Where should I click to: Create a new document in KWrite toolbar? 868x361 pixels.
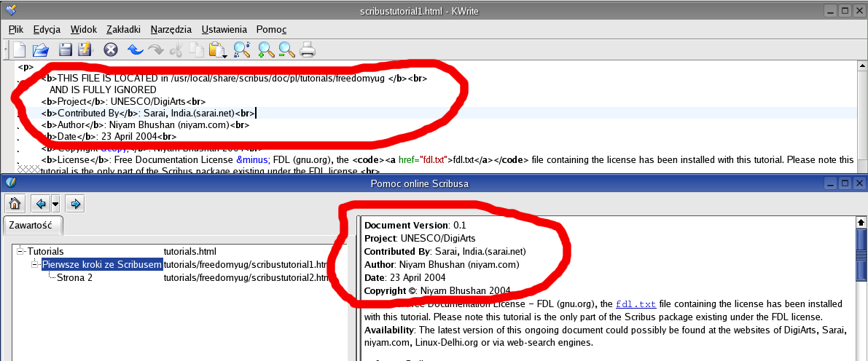[x=19, y=49]
